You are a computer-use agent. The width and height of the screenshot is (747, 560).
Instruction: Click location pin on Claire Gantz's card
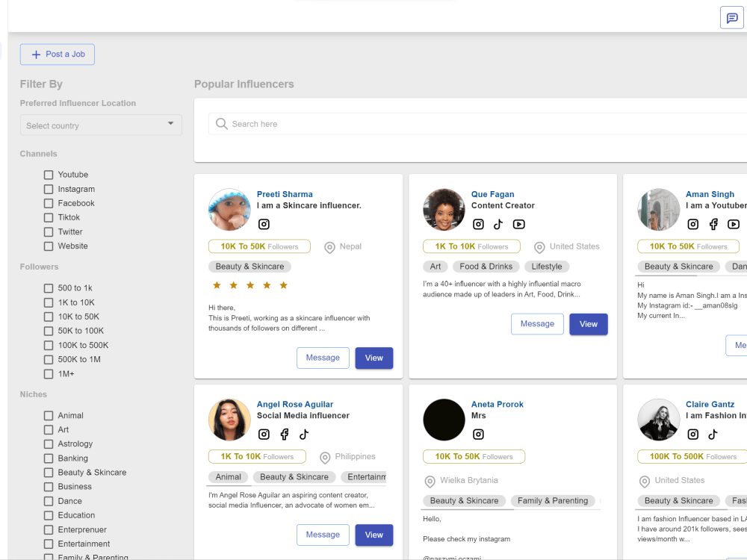tap(645, 482)
